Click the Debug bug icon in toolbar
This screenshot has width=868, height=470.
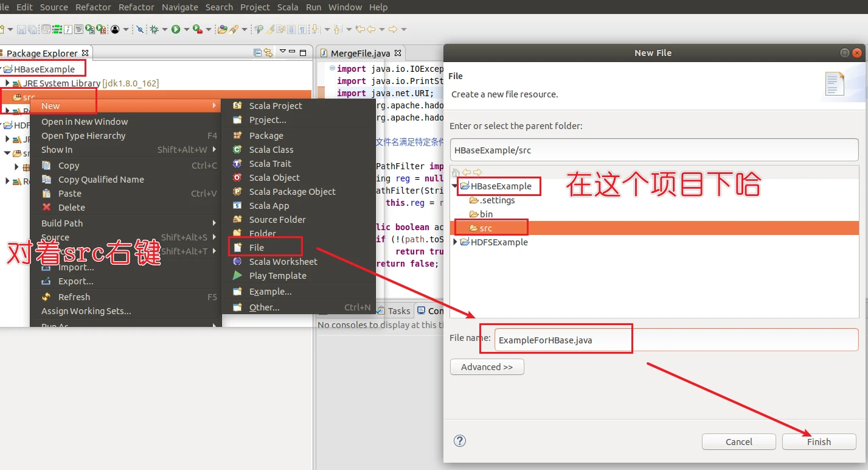coord(155,29)
